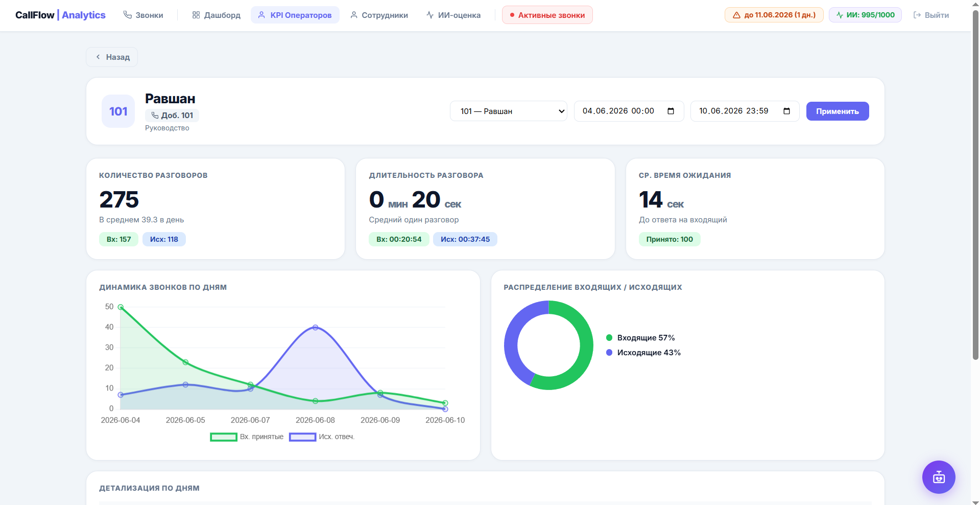
Task: Click the Вх: 00:20:54 badge
Action: (399, 239)
